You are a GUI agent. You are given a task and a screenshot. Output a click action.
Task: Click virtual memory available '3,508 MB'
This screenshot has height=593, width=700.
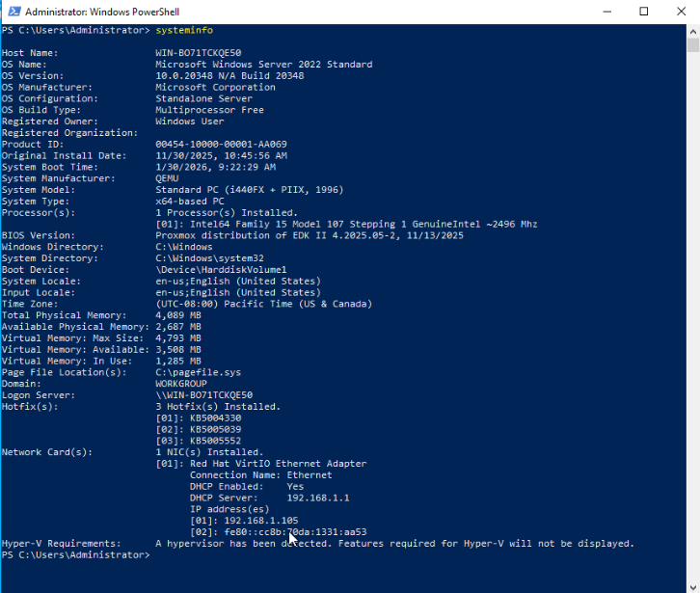pos(178,350)
